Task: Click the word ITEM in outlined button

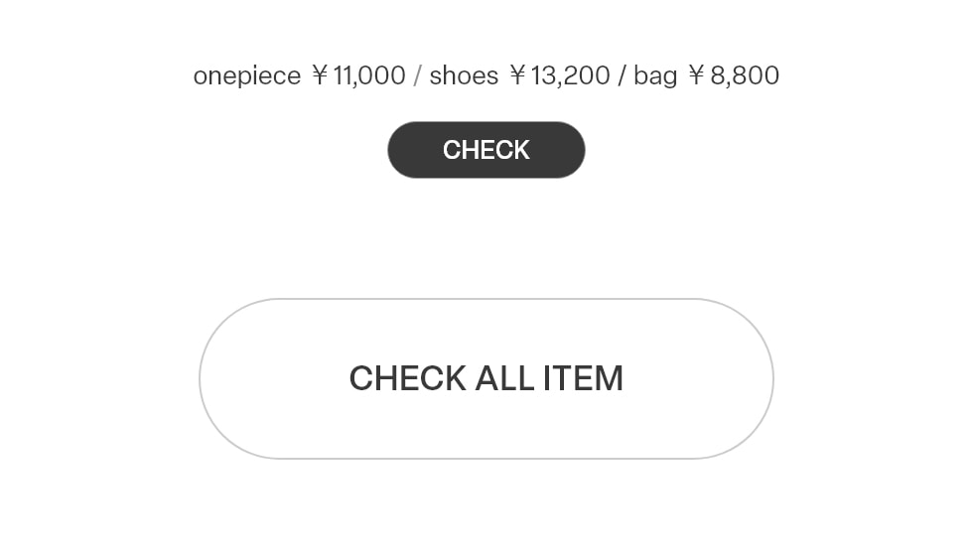Action: tap(583, 378)
